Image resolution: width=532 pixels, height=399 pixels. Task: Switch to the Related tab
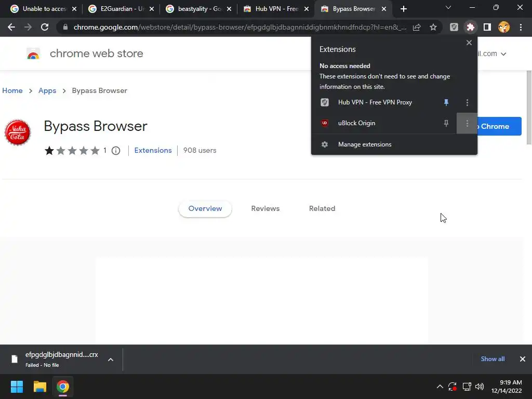pyautogui.click(x=322, y=209)
